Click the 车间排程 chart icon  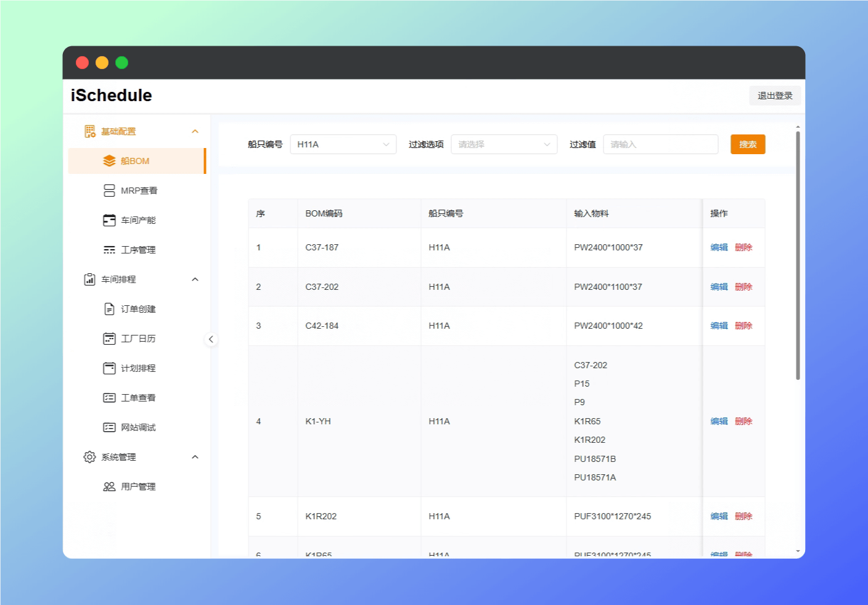point(90,279)
